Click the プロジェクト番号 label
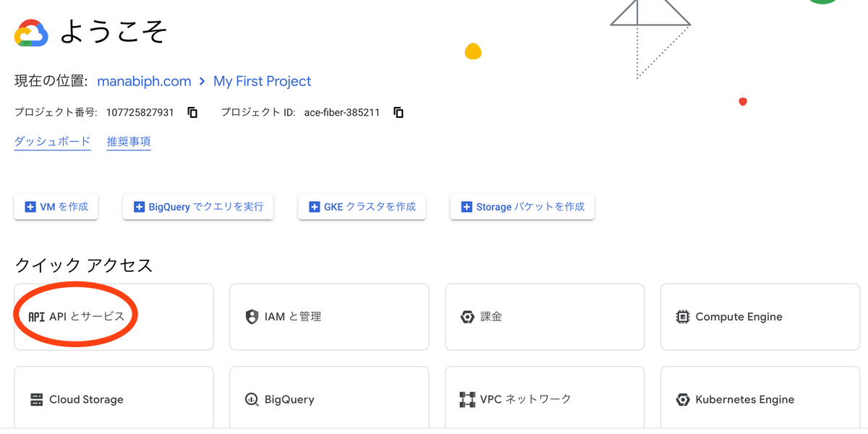The image size is (868, 434). 56,113
